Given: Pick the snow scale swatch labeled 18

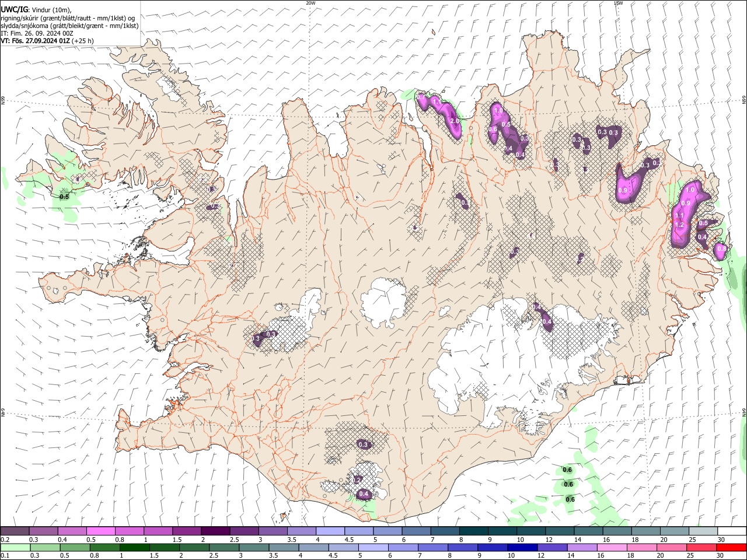Looking at the screenshot, I should tap(645, 531).
